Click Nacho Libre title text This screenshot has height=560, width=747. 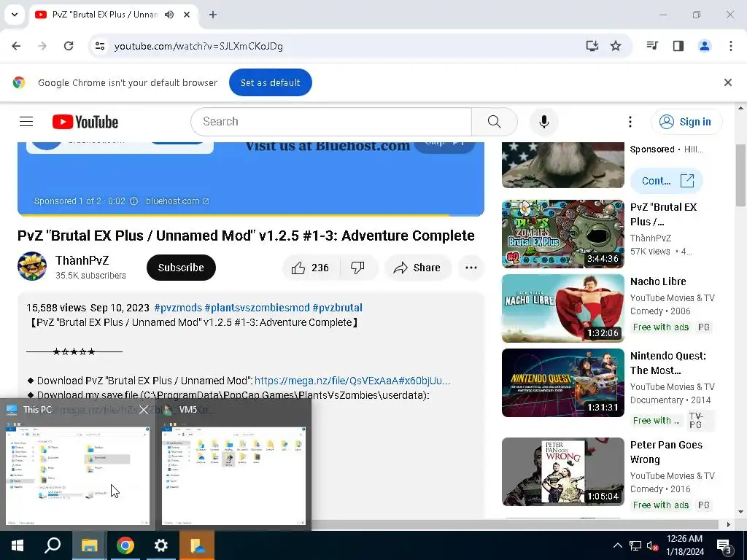(658, 281)
